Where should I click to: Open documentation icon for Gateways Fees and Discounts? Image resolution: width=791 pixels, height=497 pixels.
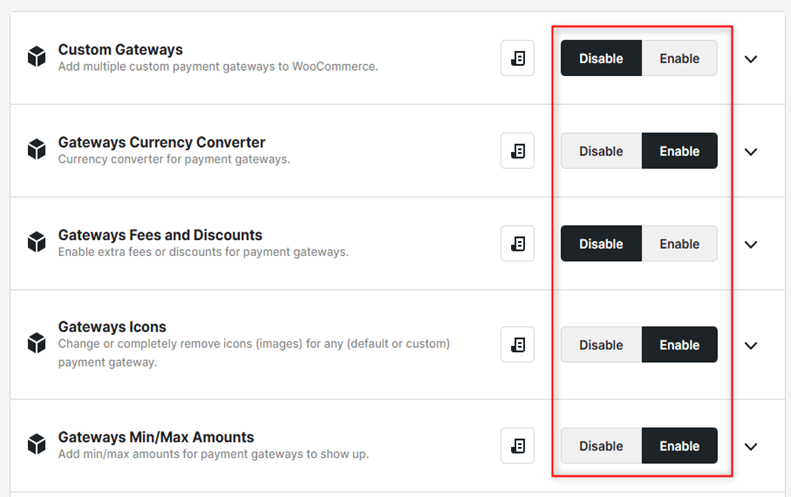pyautogui.click(x=518, y=244)
